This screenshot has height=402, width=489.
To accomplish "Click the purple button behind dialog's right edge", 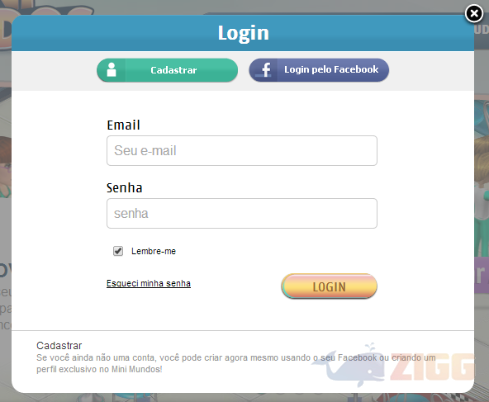I will pos(481,275).
